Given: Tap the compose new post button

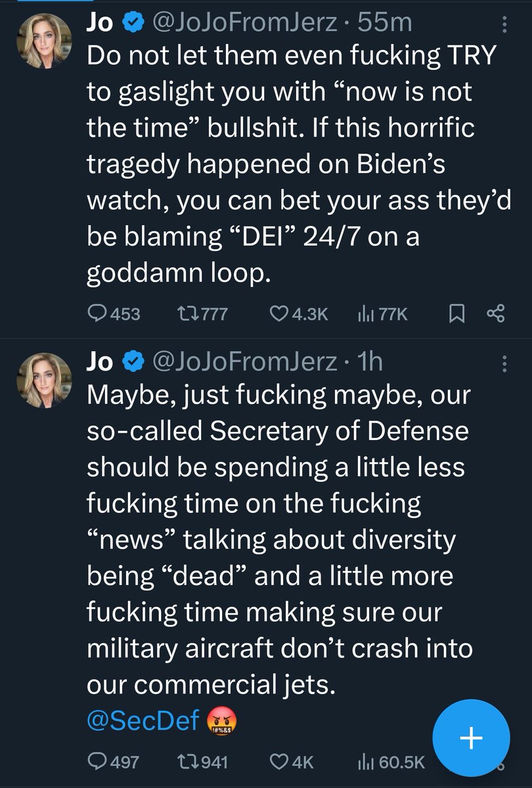Looking at the screenshot, I should [x=472, y=738].
